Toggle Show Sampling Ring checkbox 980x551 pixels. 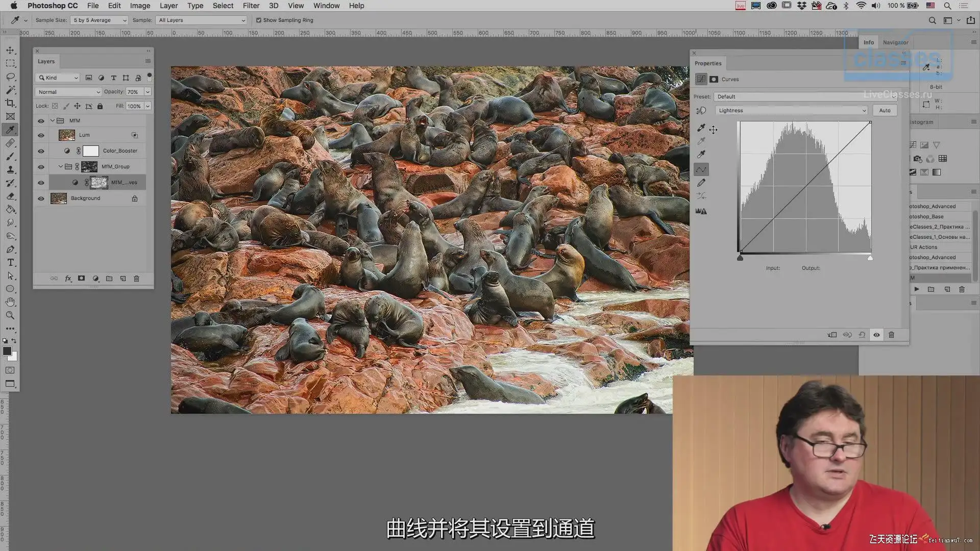tap(259, 20)
